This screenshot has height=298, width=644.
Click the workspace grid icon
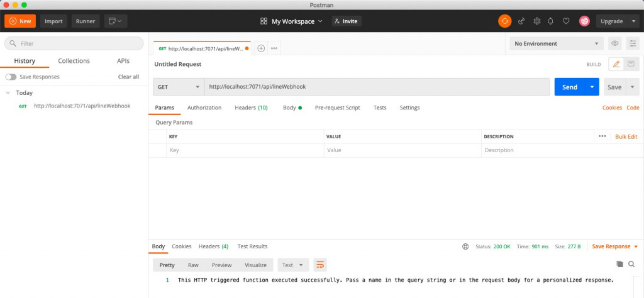(x=264, y=21)
